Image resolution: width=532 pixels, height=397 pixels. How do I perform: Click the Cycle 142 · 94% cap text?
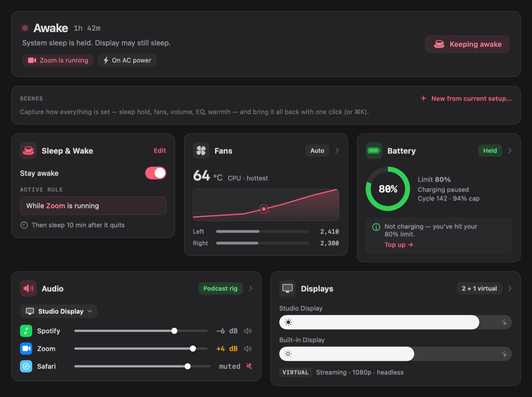point(448,198)
